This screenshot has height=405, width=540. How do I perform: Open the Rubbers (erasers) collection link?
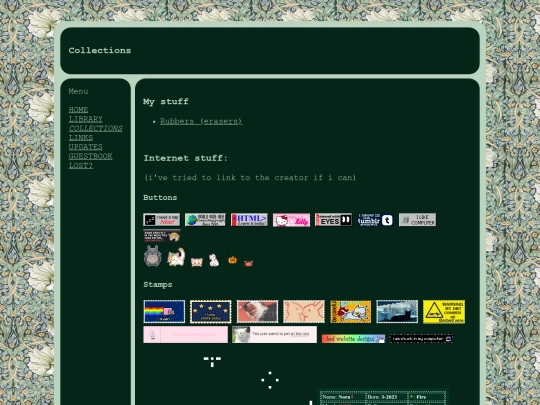201,121
